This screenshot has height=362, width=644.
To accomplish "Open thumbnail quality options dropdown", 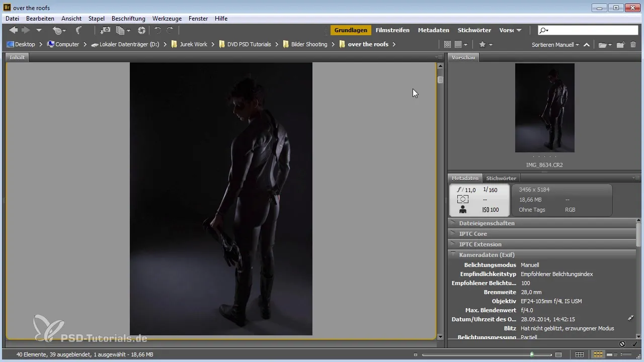I will [x=461, y=44].
